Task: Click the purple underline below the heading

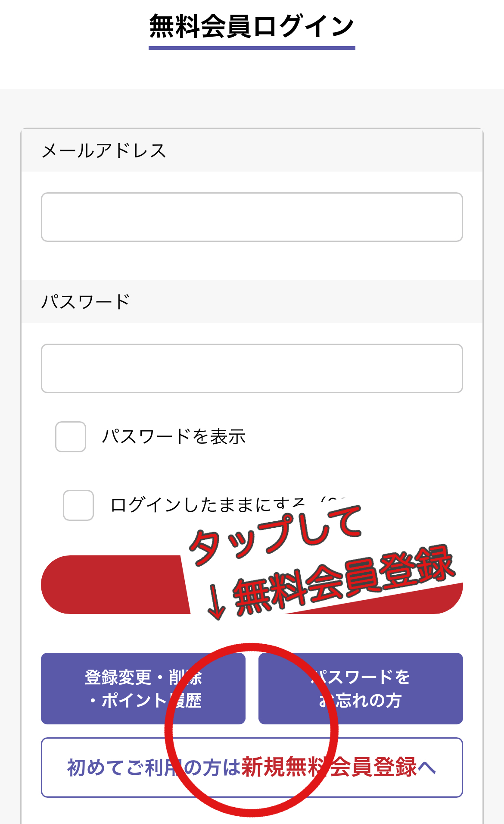Action: tap(252, 48)
